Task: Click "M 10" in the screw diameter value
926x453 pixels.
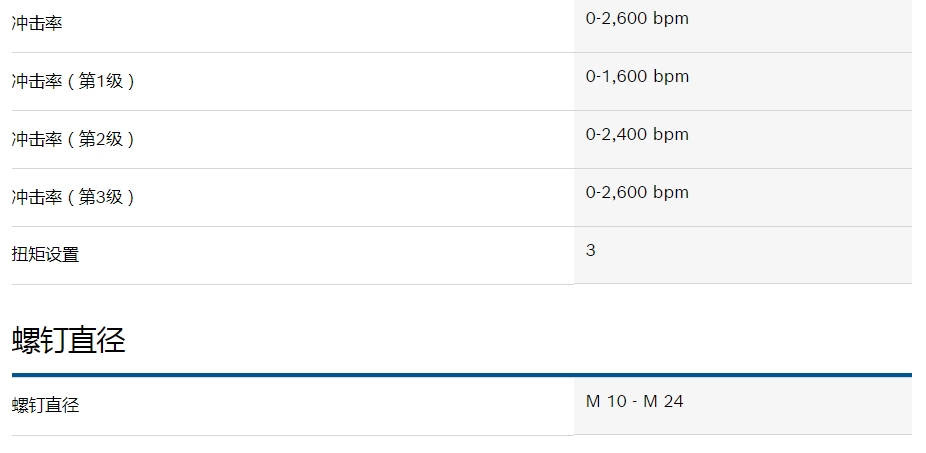Action: (x=606, y=402)
